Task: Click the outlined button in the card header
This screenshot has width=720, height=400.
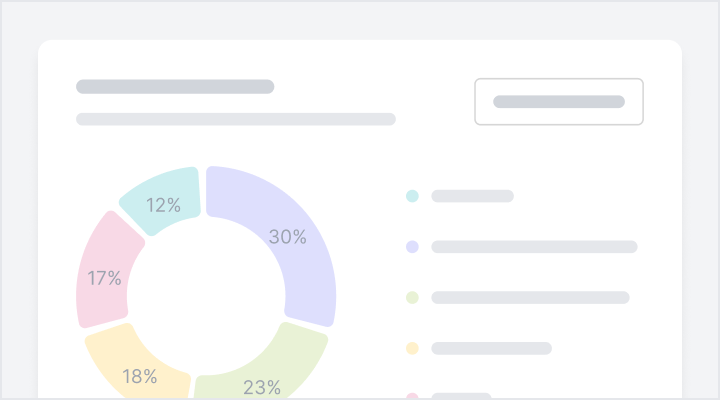Action: tap(558, 101)
